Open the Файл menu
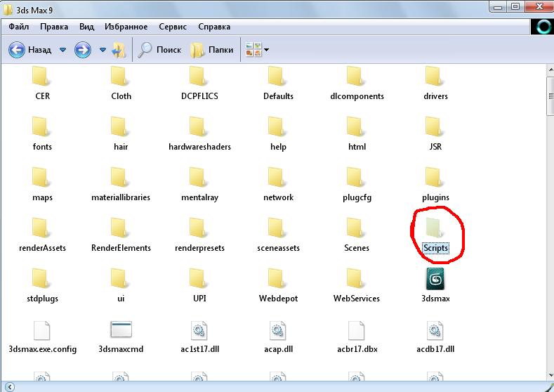The width and height of the screenshot is (554, 392). (x=19, y=27)
